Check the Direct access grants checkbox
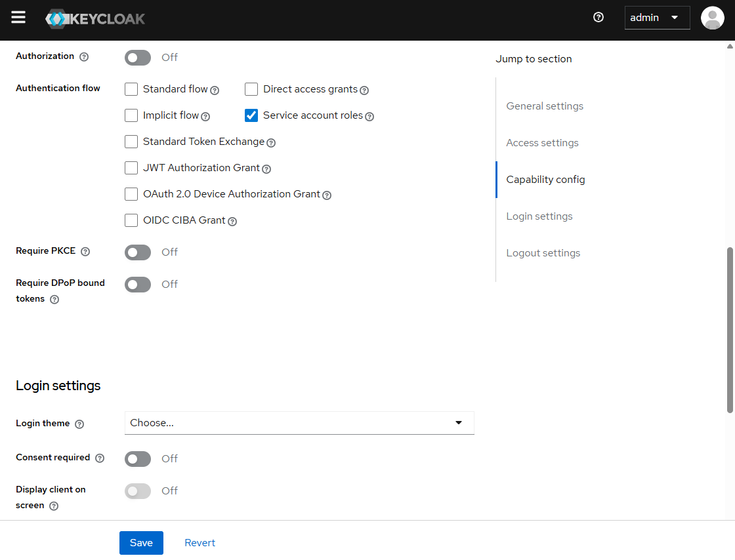This screenshot has height=560, width=735. pos(251,89)
